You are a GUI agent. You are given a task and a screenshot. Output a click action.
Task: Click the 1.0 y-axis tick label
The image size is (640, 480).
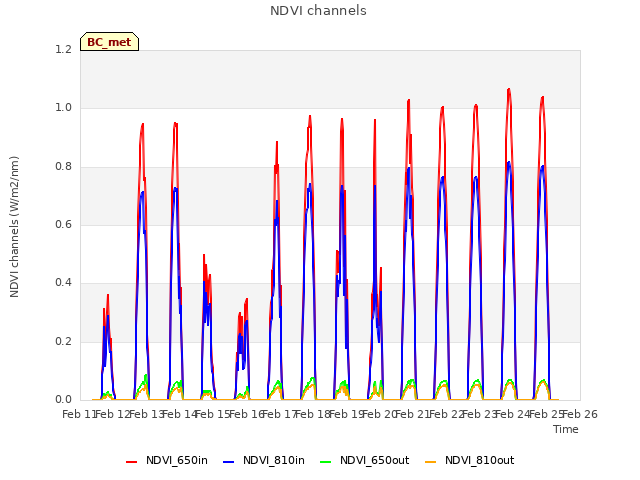pos(63,108)
